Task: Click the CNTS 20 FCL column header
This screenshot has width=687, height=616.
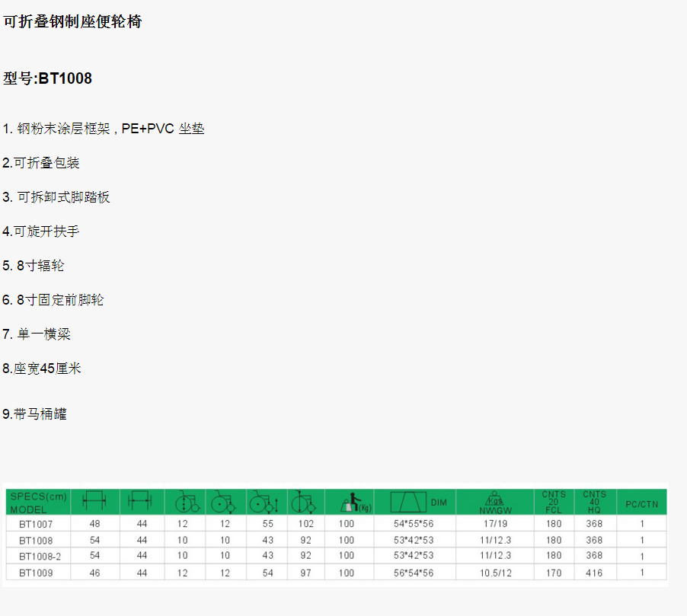Action: tap(554, 502)
